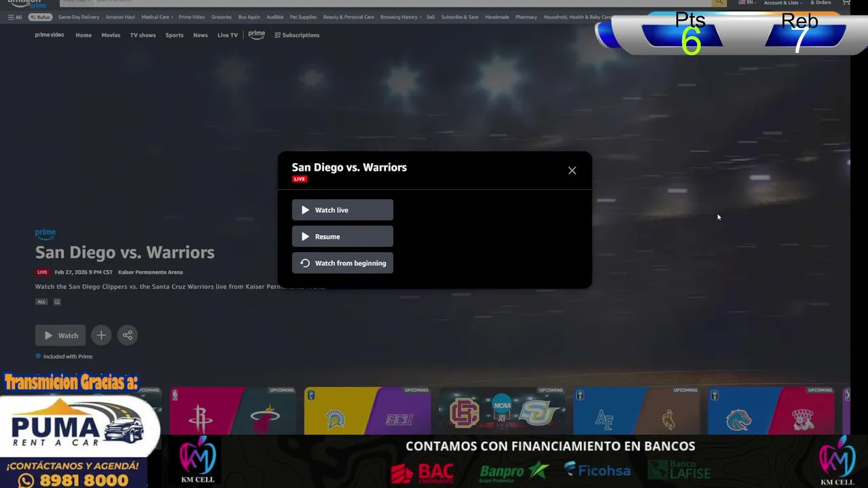Click the prime logo in navigation
Image resolution: width=868 pixels, height=488 pixels.
(256, 35)
